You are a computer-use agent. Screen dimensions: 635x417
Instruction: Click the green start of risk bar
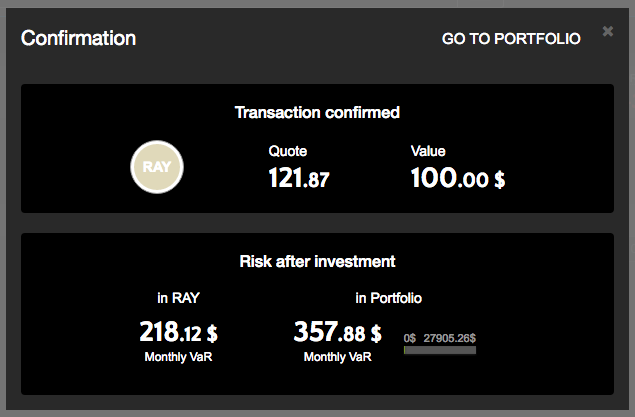[x=405, y=350]
